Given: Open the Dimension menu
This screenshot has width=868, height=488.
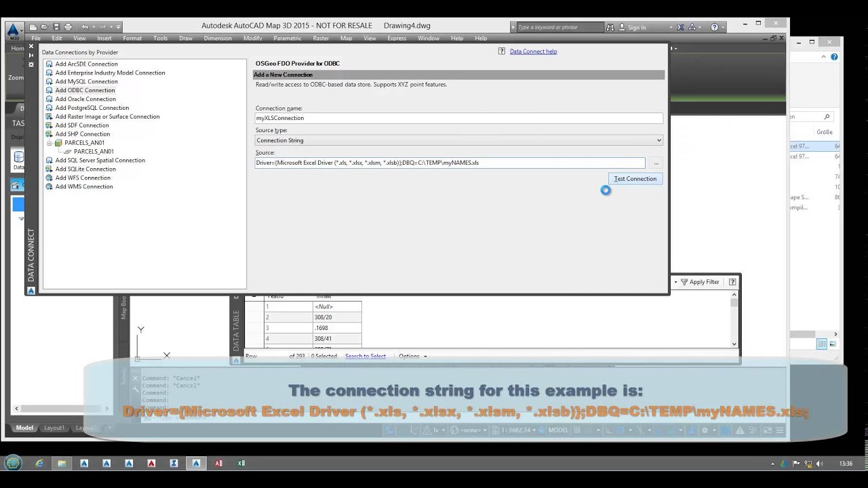Looking at the screenshot, I should 218,39.
